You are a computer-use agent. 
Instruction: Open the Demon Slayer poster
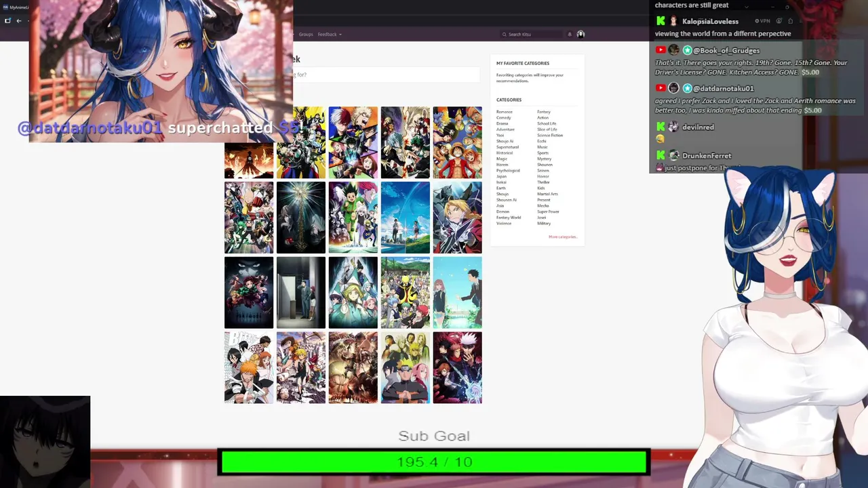[x=249, y=293]
